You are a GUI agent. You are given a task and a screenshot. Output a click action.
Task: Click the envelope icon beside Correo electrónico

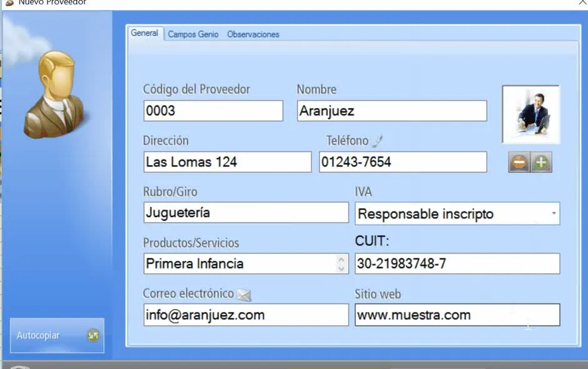click(244, 295)
